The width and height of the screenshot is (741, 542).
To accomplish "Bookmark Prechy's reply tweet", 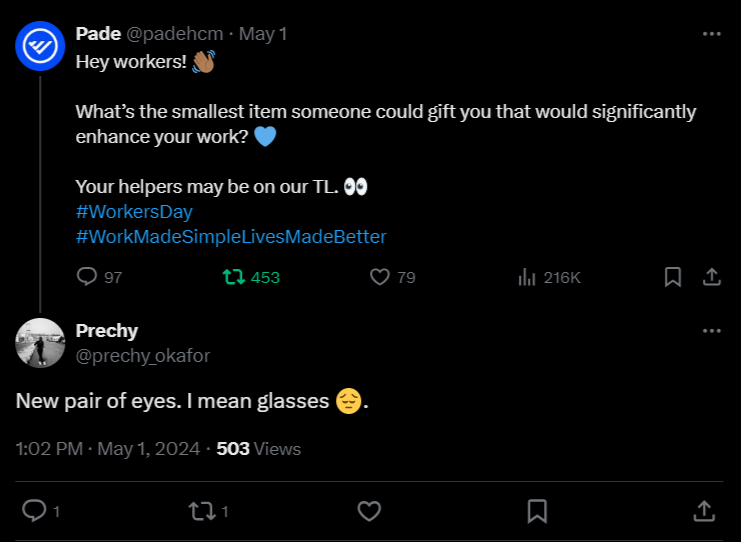I will (537, 511).
